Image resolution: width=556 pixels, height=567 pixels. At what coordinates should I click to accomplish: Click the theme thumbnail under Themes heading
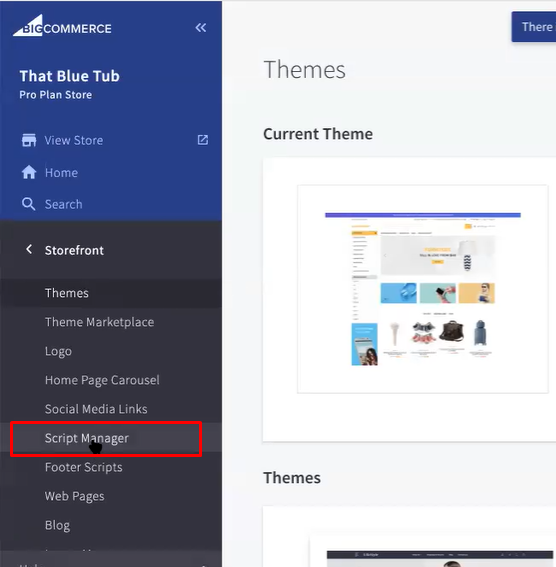click(439, 559)
